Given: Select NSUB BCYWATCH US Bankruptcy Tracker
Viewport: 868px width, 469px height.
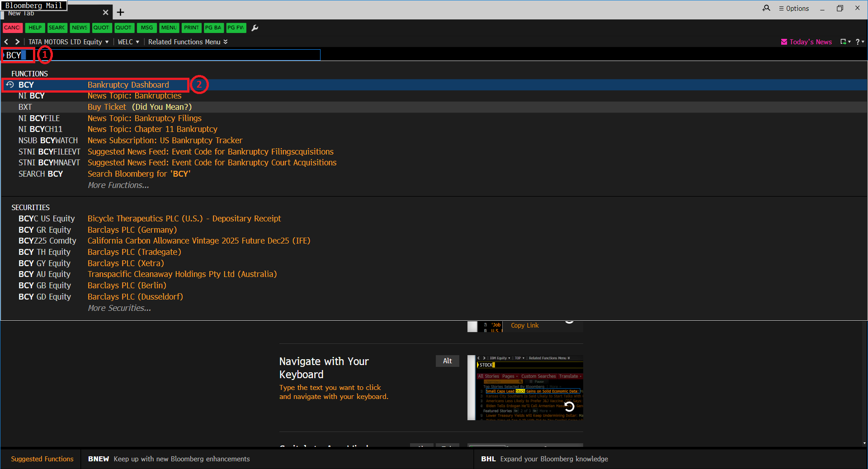Looking at the screenshot, I should coord(434,141).
